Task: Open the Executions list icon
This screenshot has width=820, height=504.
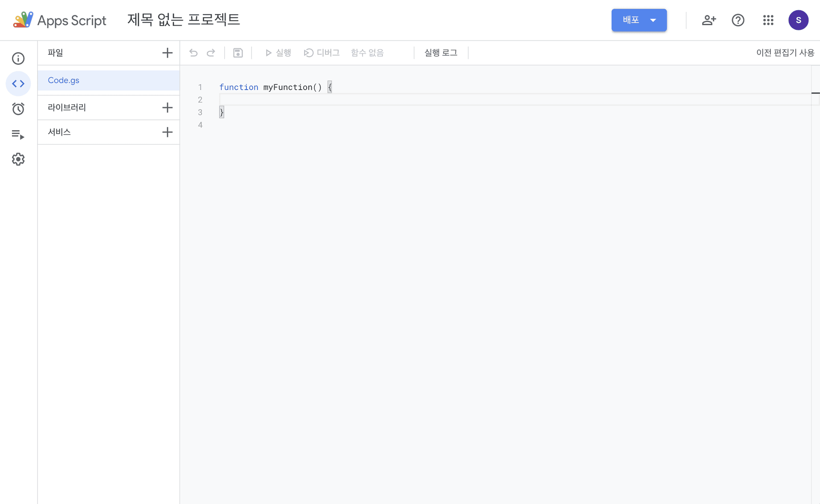Action: [x=18, y=134]
